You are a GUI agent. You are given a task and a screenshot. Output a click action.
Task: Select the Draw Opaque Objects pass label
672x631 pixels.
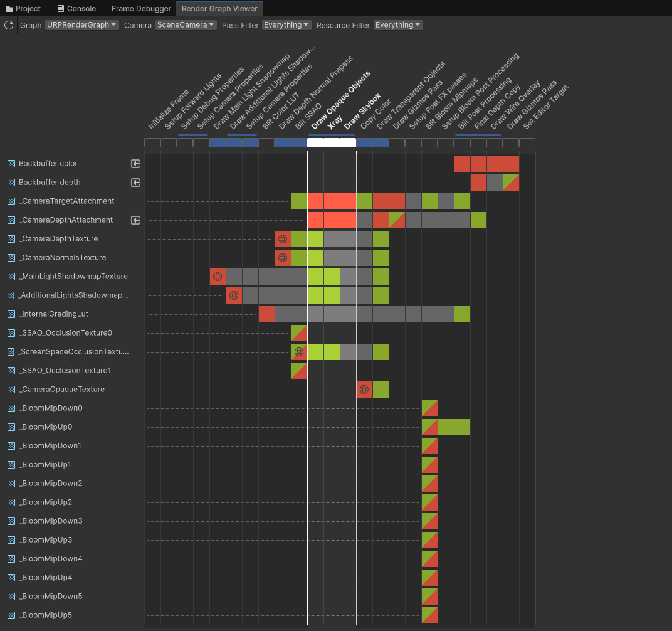(x=341, y=100)
